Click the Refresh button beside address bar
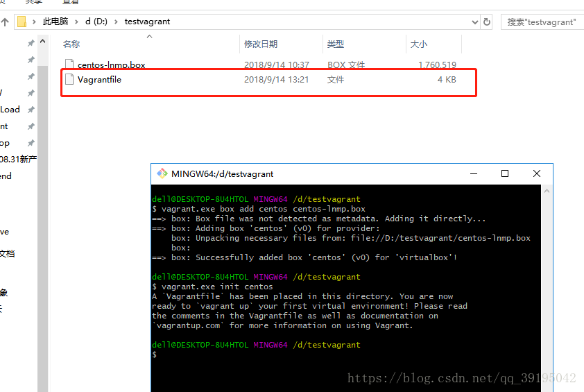 click(487, 22)
